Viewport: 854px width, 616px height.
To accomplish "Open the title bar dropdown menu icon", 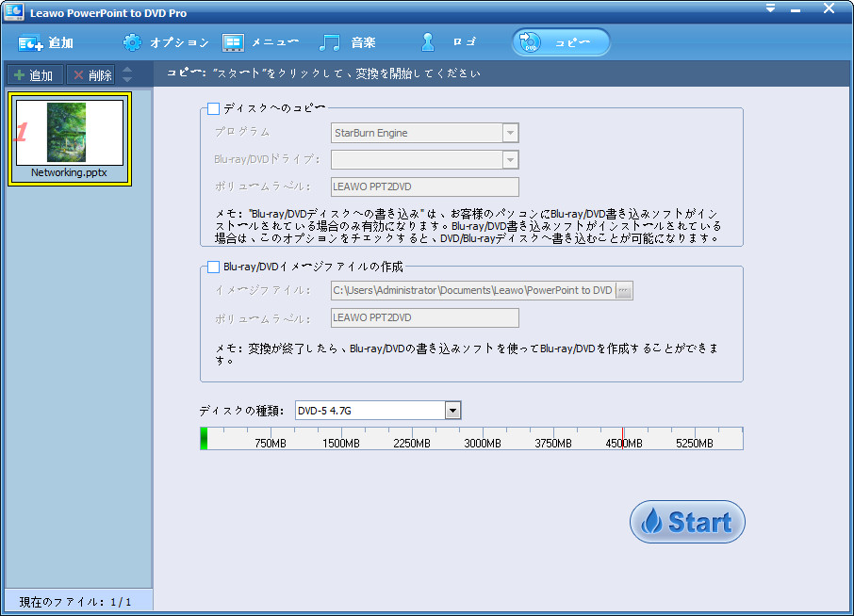I will (771, 8).
